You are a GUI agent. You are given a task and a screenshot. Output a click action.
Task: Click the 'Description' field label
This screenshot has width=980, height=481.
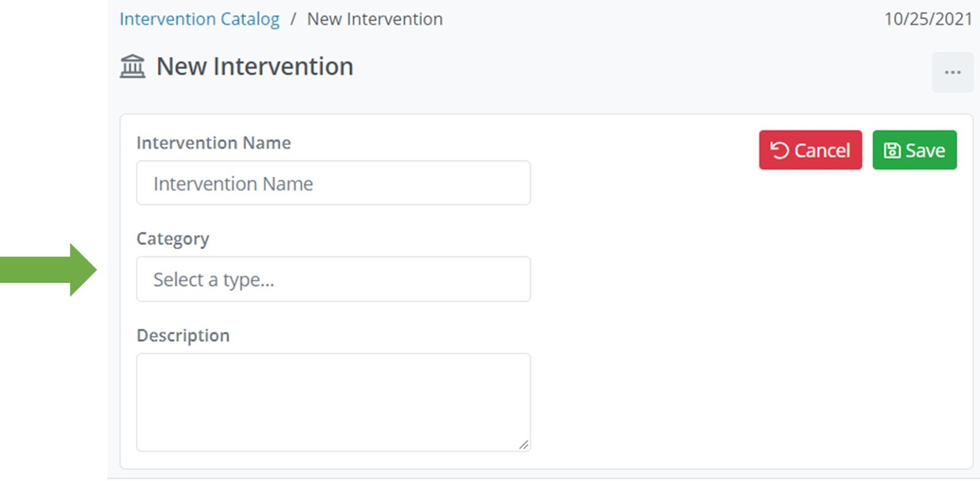pos(183,335)
